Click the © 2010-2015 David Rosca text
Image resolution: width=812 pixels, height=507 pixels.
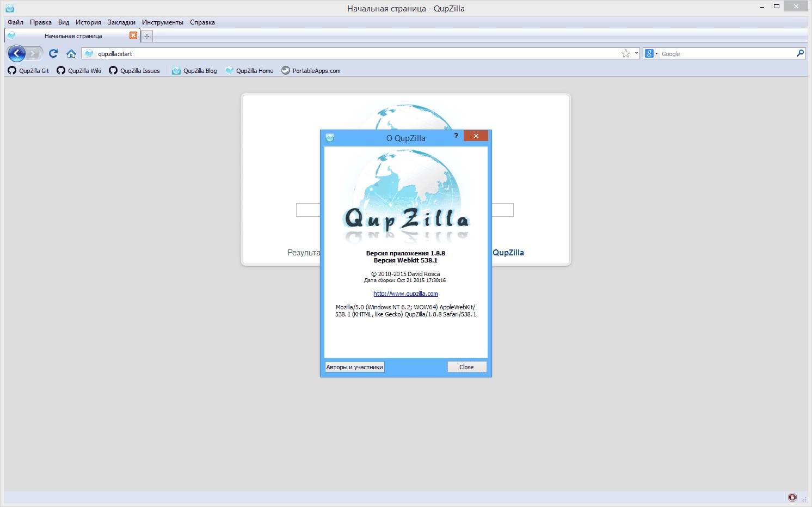(405, 274)
